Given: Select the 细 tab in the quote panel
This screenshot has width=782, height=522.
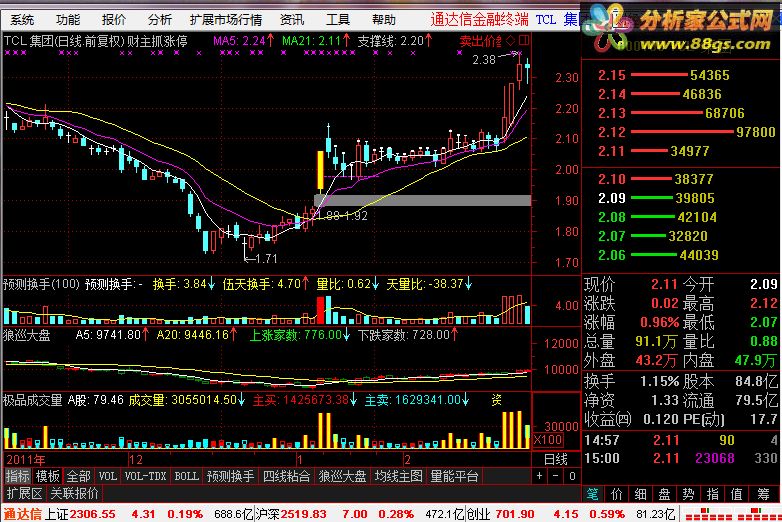Looking at the screenshot, I should pyautogui.click(x=640, y=494).
